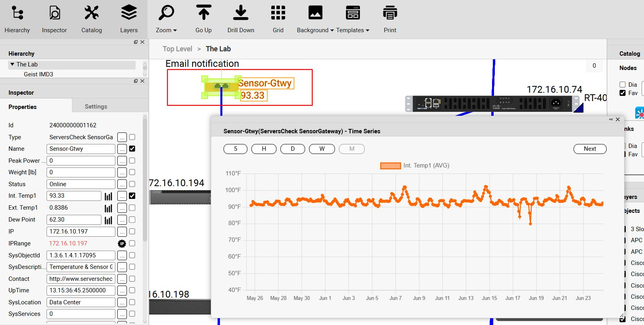Click the SysLocation field Data Center
This screenshot has width=644, height=325.
pos(81,302)
